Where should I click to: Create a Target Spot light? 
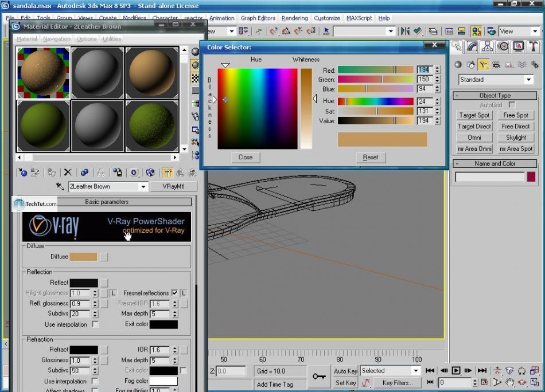pyautogui.click(x=474, y=115)
